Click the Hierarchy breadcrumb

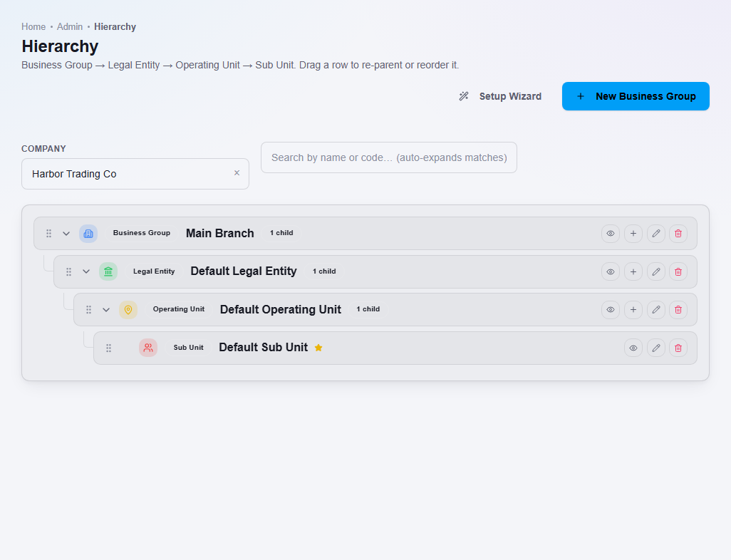115,26
